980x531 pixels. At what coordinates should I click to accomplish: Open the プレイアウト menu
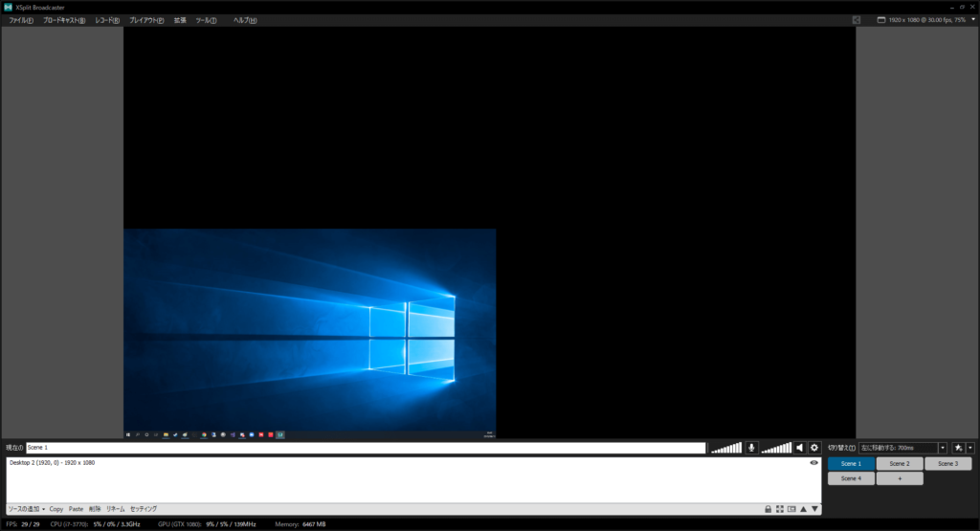pos(146,20)
